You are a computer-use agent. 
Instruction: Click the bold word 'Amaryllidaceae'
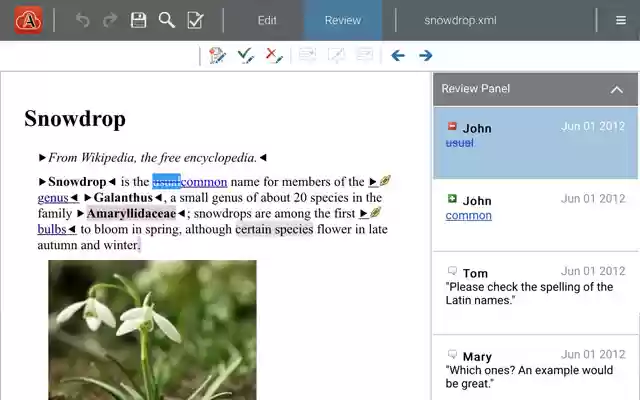131,213
